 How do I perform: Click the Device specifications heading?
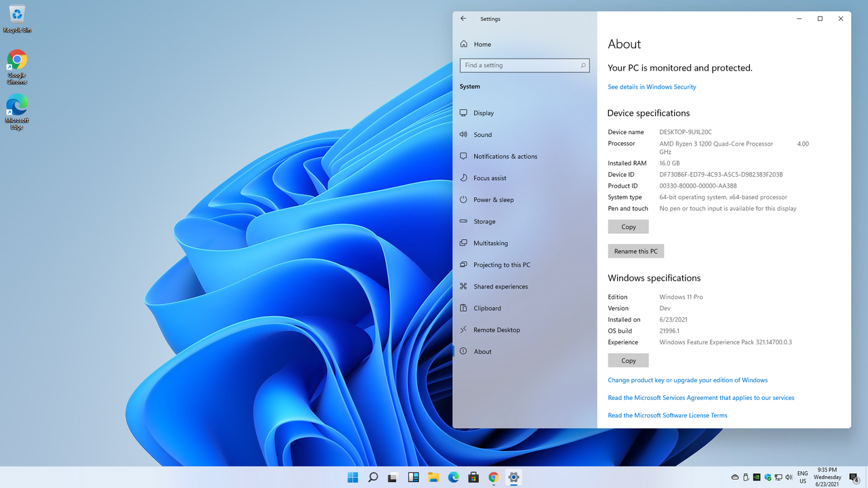(x=648, y=113)
